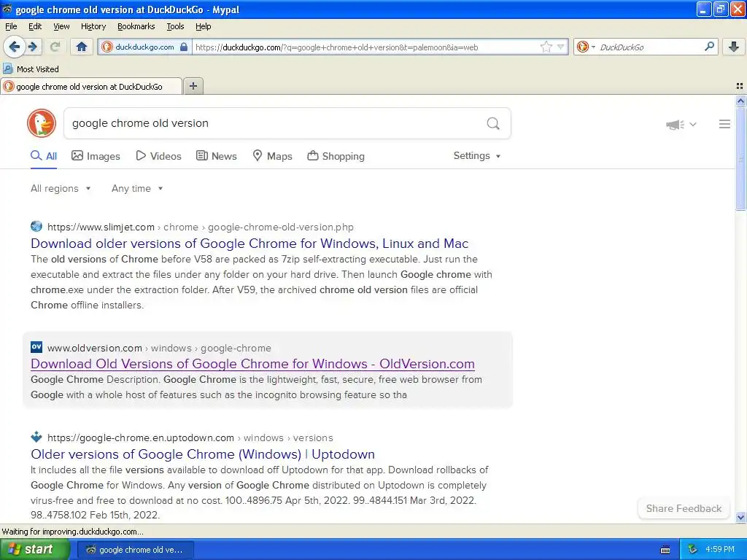This screenshot has height=560, width=747.
Task: Click the OldVersion OV favicon
Action: click(36, 347)
